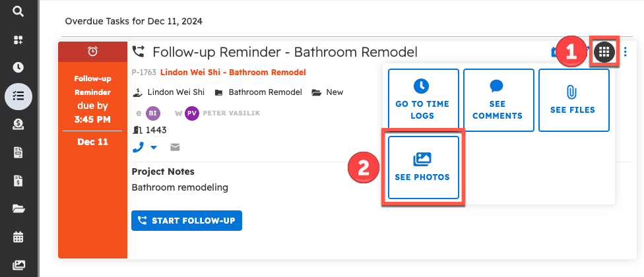Select the task checklist sidebar icon
644x277 pixels.
point(18,96)
